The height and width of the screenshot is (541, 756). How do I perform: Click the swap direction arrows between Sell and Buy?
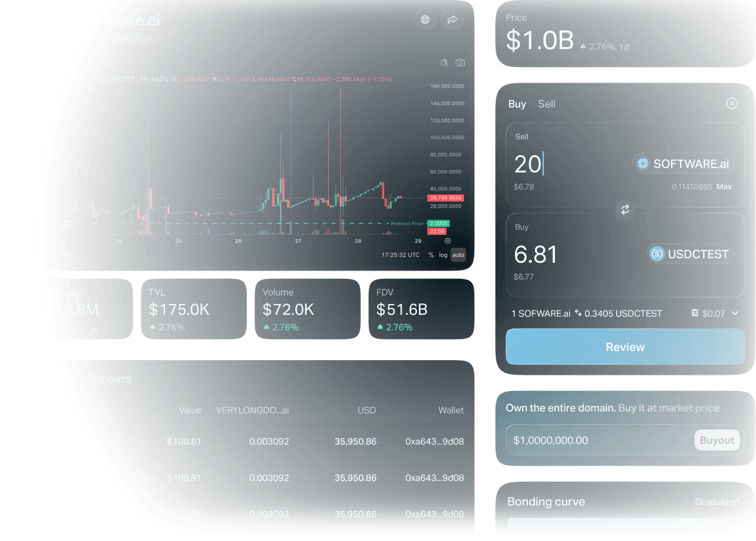click(624, 209)
